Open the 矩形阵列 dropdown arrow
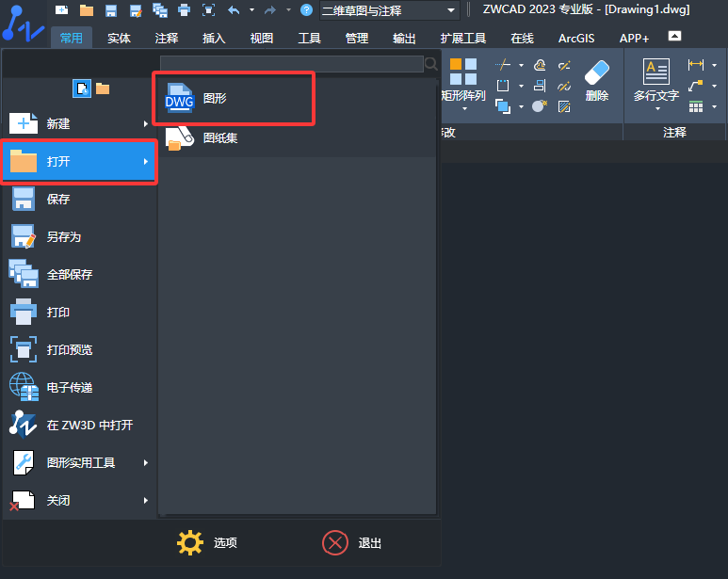 [x=464, y=108]
